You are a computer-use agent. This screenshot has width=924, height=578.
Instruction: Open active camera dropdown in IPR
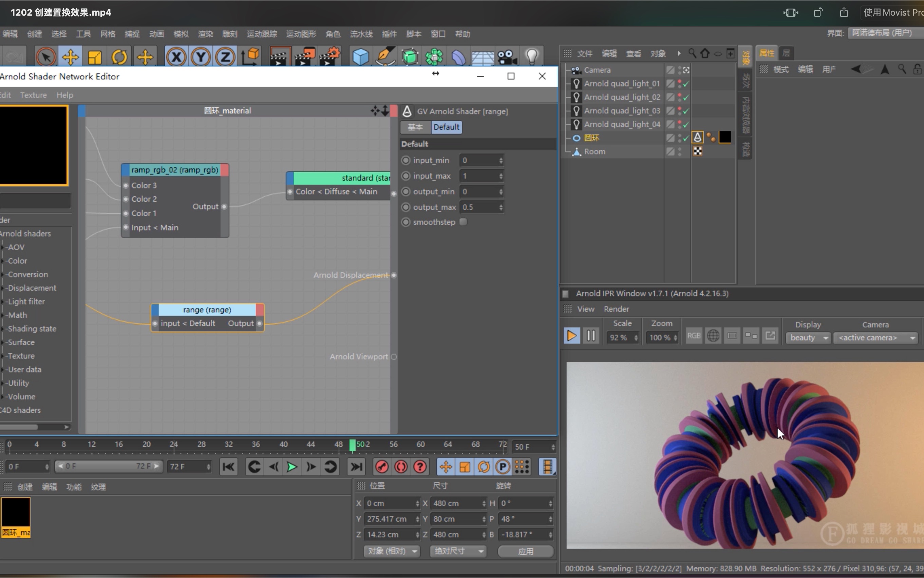(876, 337)
